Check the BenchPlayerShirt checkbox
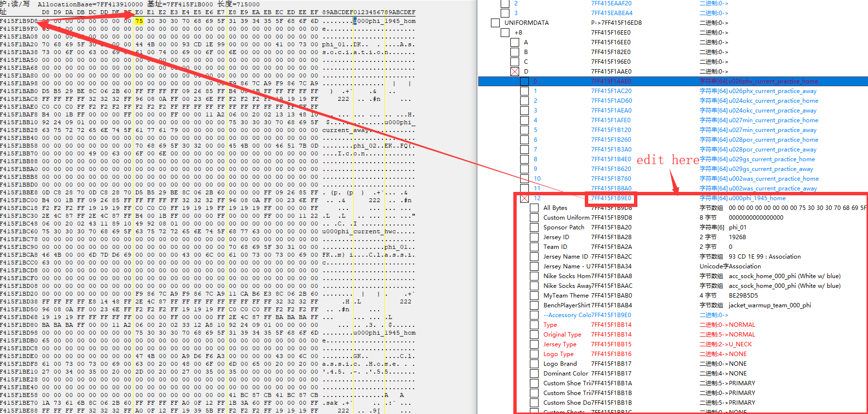Viewport: 868px width, 414px height. pos(534,305)
